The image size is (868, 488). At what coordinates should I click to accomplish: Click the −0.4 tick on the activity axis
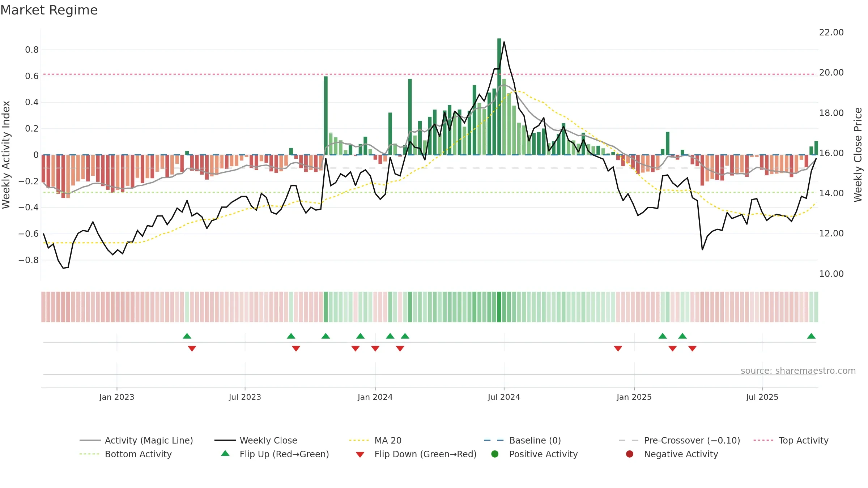29,207
